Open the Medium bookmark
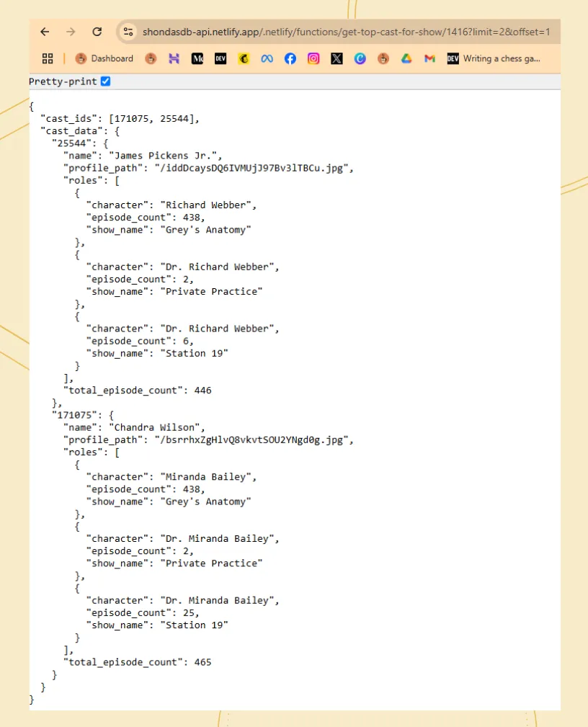This screenshot has height=727, width=588. click(x=198, y=59)
